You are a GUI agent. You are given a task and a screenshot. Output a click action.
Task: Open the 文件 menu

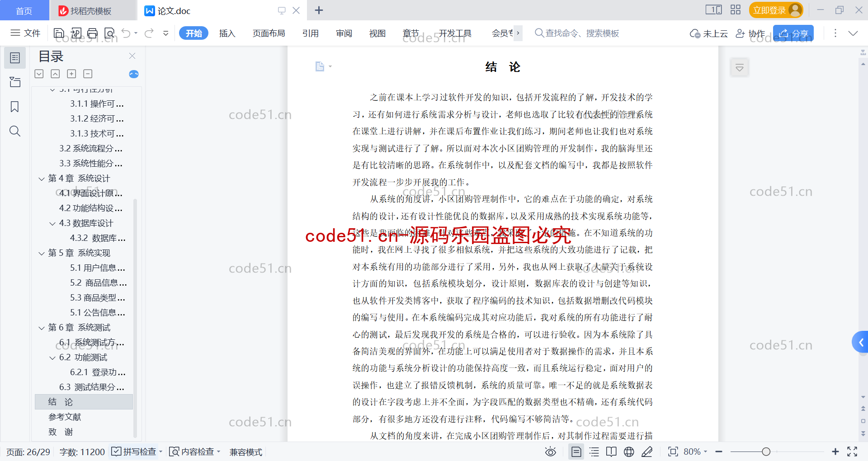coord(25,33)
